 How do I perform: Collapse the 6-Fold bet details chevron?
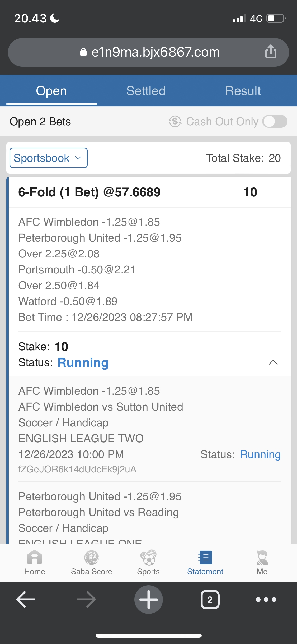[273, 362]
